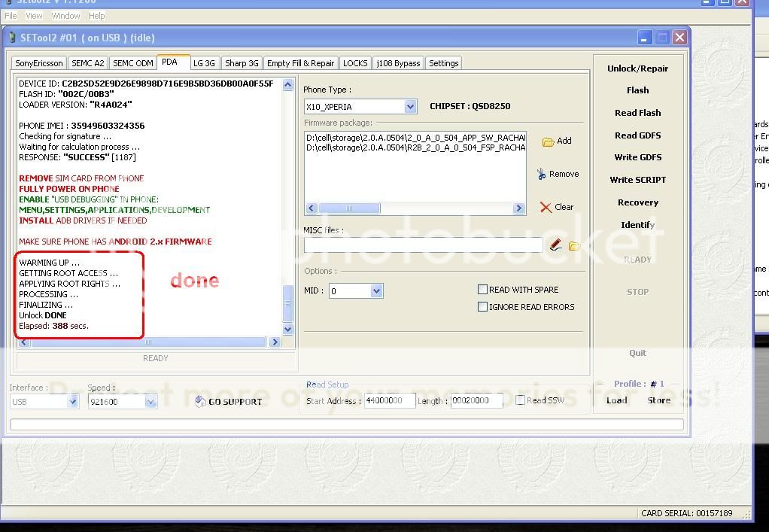Screen dimensions: 769x532
Task: Click the GO SUPPORT icon
Action: pyautogui.click(x=200, y=402)
